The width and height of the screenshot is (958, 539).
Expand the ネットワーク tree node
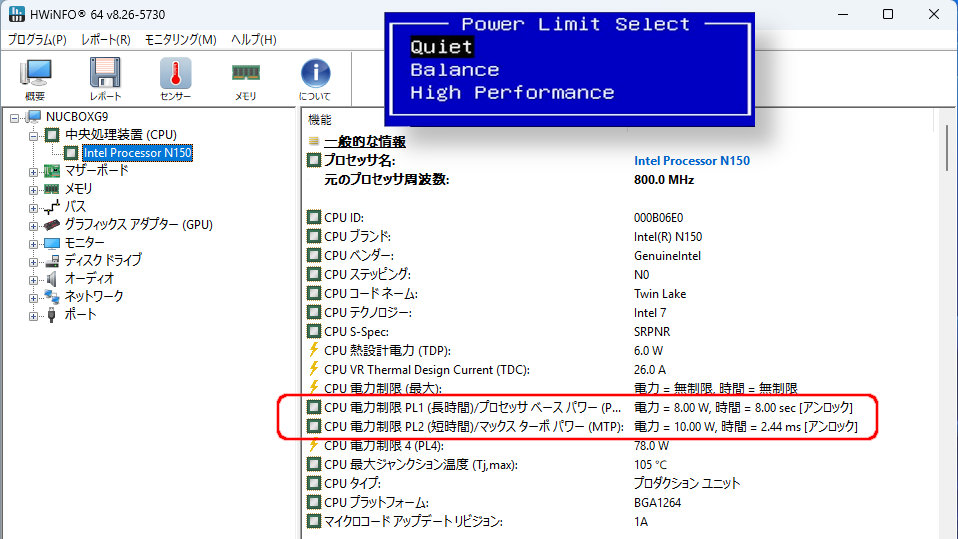[34, 298]
